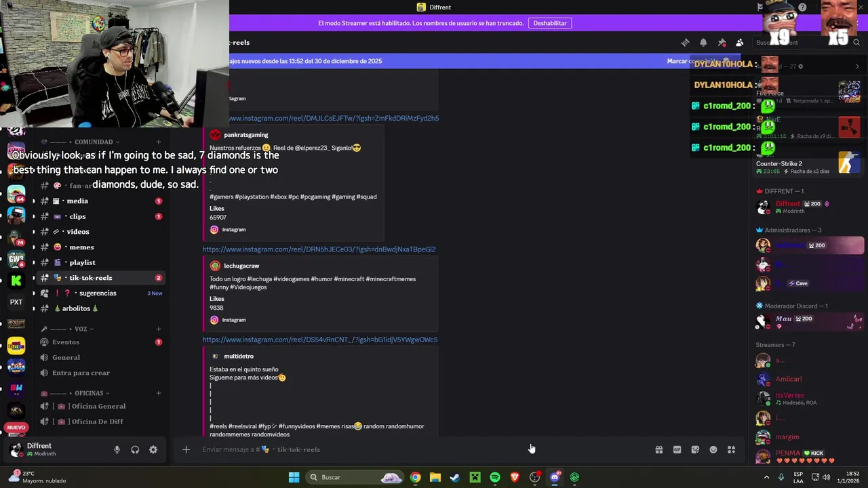Viewport: 868px width, 488px height.
Task: Show hidden system tray icons chevron
Action: click(766, 477)
